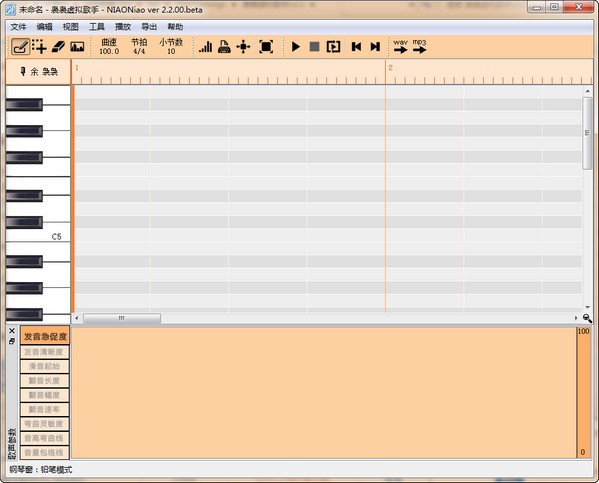Select the 发音急促度 parameter tab
Viewport: 599px width, 483px height.
pyautogui.click(x=45, y=336)
